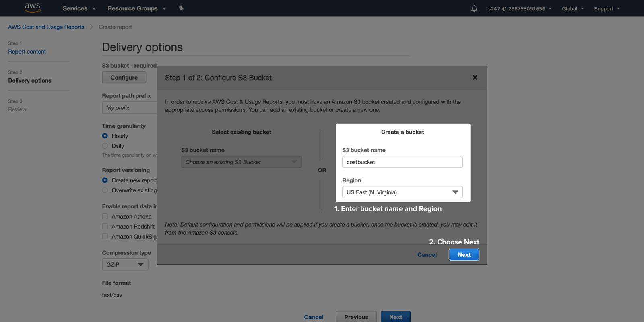
Task: Open the notifications bell icon
Action: [474, 8]
